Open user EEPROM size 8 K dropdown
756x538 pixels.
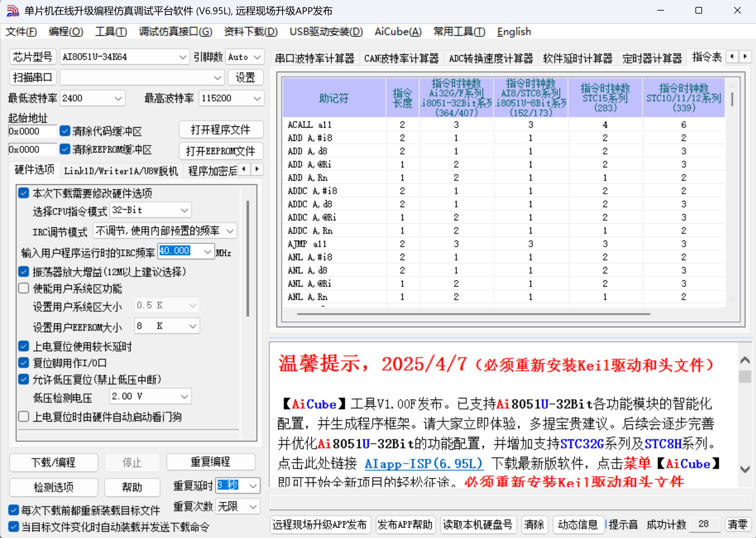(x=167, y=326)
